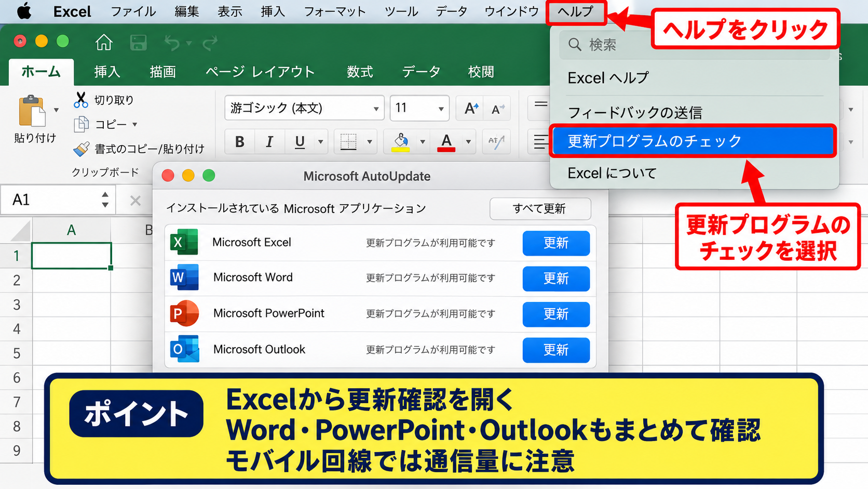This screenshot has height=489, width=868.
Task: Select Excel について menu item
Action: 612,173
